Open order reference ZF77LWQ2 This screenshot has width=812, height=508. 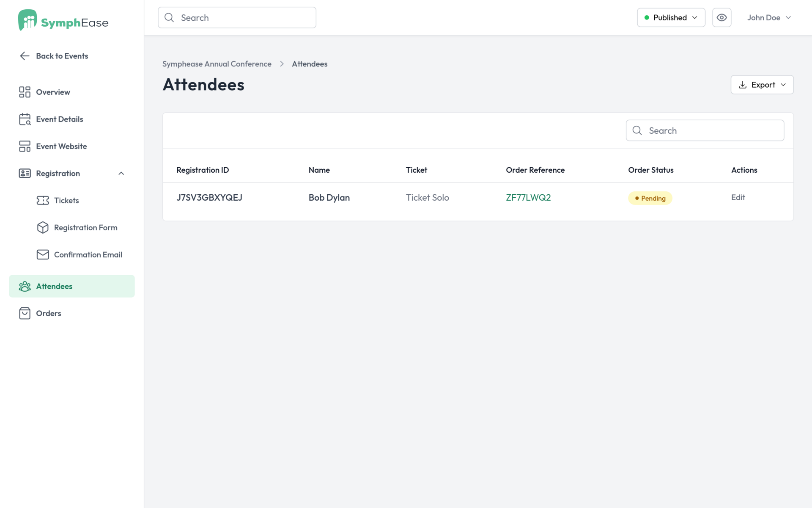[528, 197]
